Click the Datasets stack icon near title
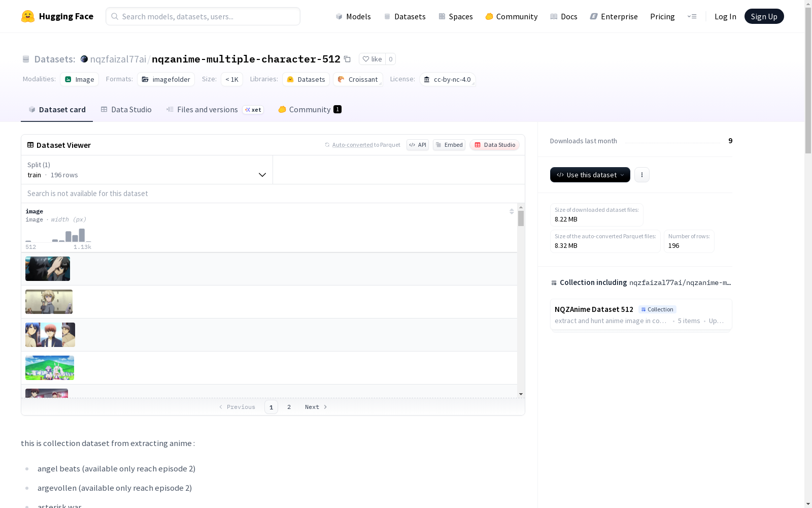Viewport: 812px width, 508px height. coord(26,59)
